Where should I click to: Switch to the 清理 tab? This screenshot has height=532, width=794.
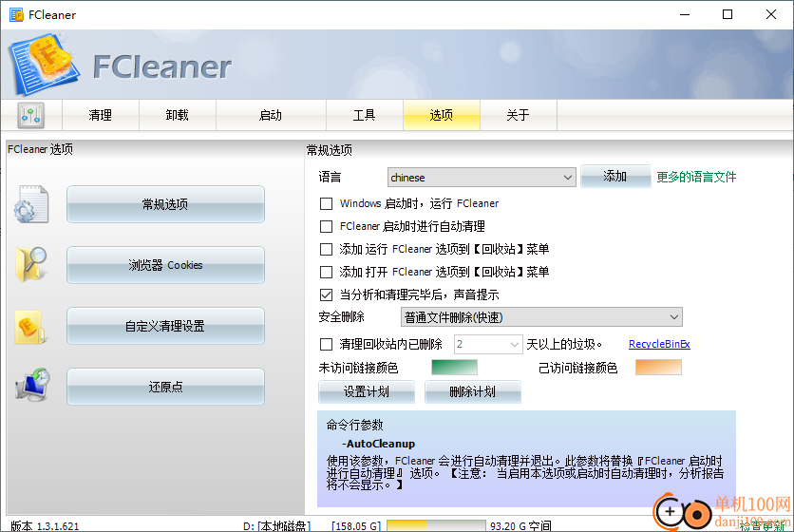point(101,115)
